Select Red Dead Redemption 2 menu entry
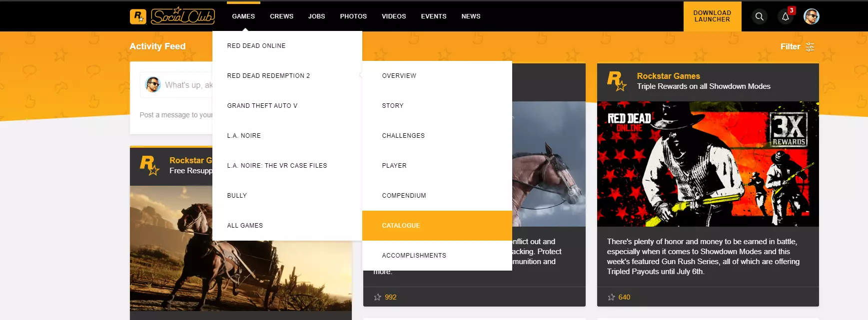This screenshot has height=320, width=868. point(287,76)
